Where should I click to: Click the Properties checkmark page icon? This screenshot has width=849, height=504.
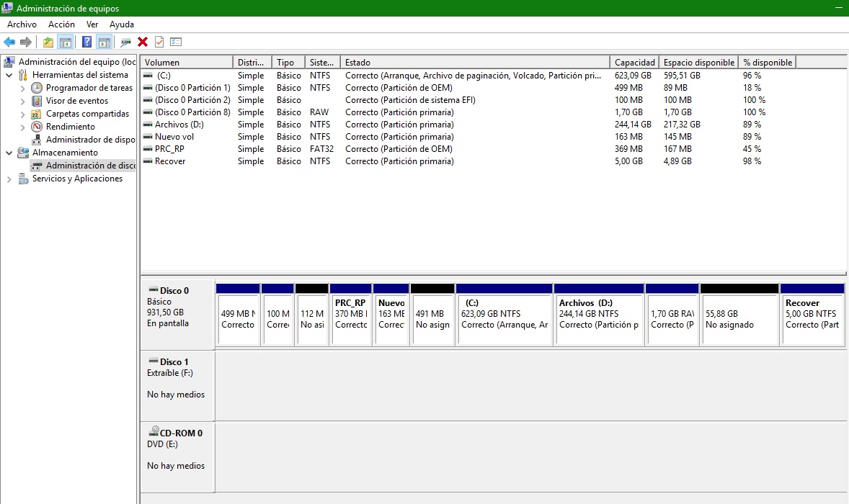point(159,42)
